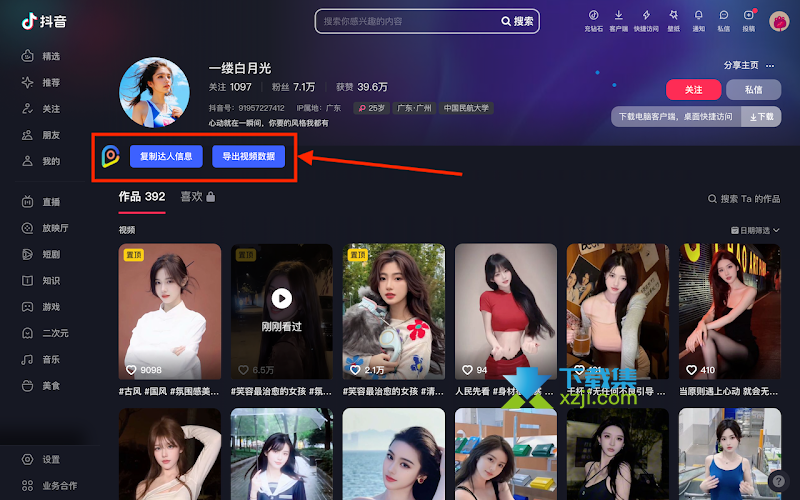The height and width of the screenshot is (500, 800).
Task: Open the 壁纸 wallpaper icon
Action: coord(673,21)
